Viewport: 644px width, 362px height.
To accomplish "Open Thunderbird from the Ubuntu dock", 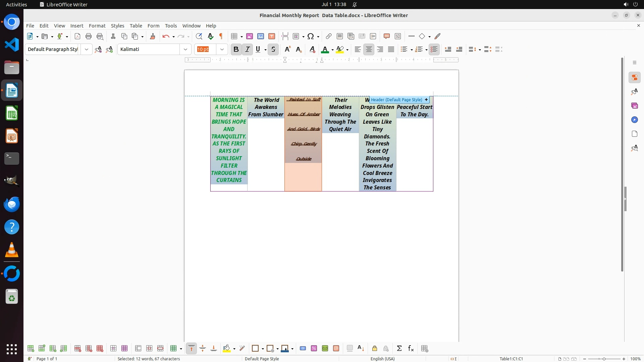I will pyautogui.click(x=12, y=204).
